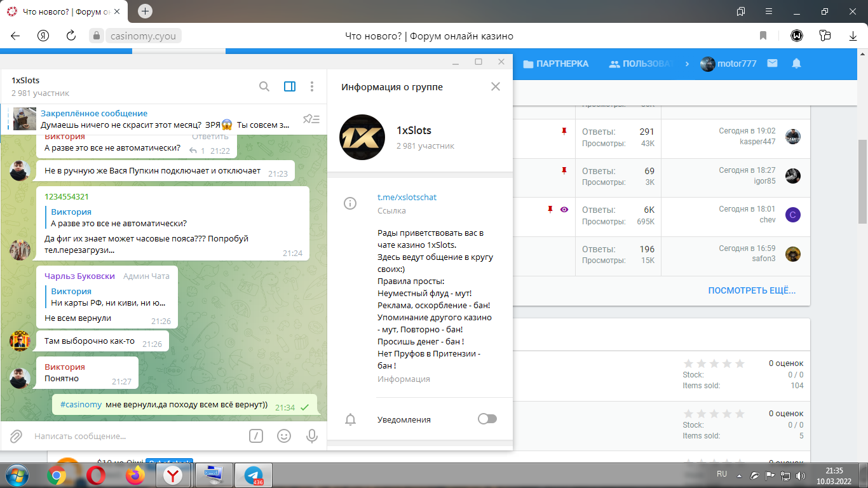The width and height of the screenshot is (868, 488).
Task: Click the info icon beside the group link
Action: (x=350, y=203)
